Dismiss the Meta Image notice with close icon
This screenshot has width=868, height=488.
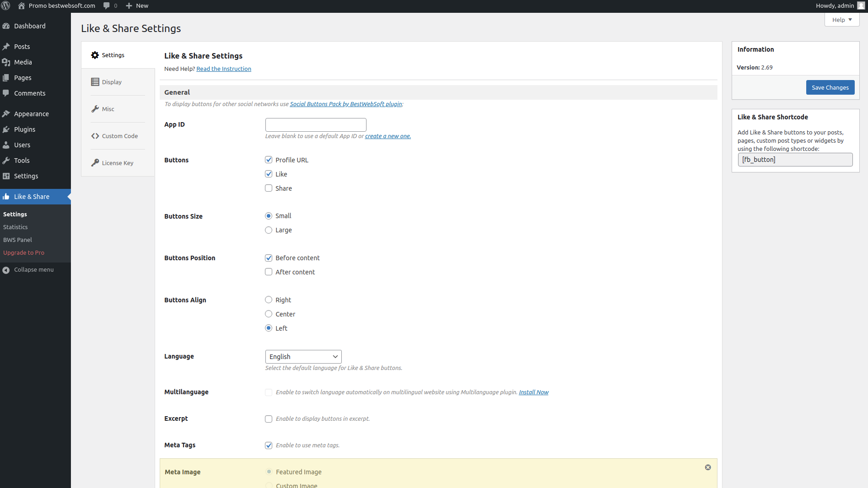pos(708,467)
